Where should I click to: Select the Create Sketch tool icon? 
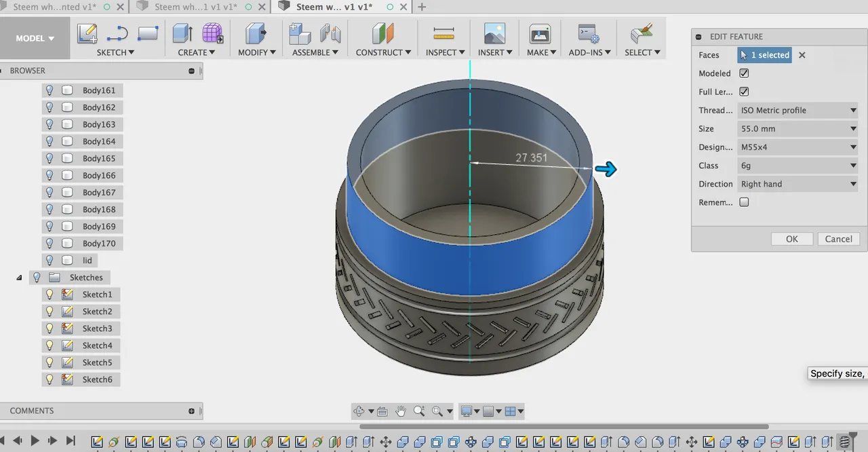(87, 33)
